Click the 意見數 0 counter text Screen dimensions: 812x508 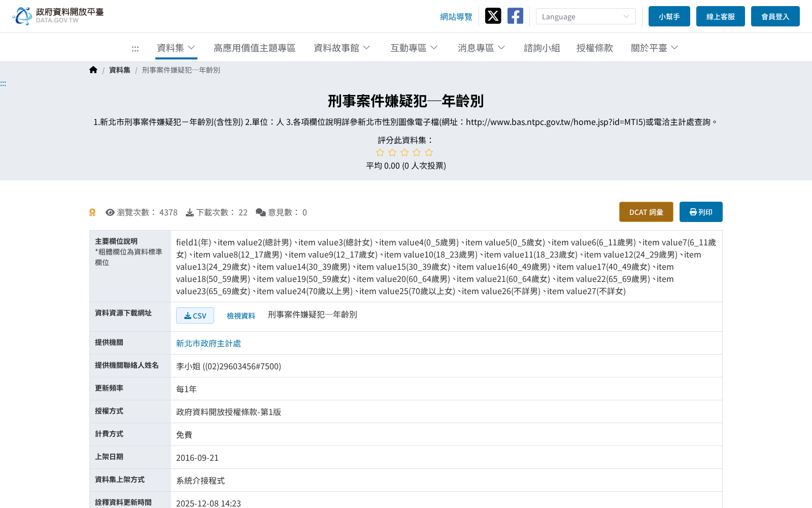click(x=287, y=212)
